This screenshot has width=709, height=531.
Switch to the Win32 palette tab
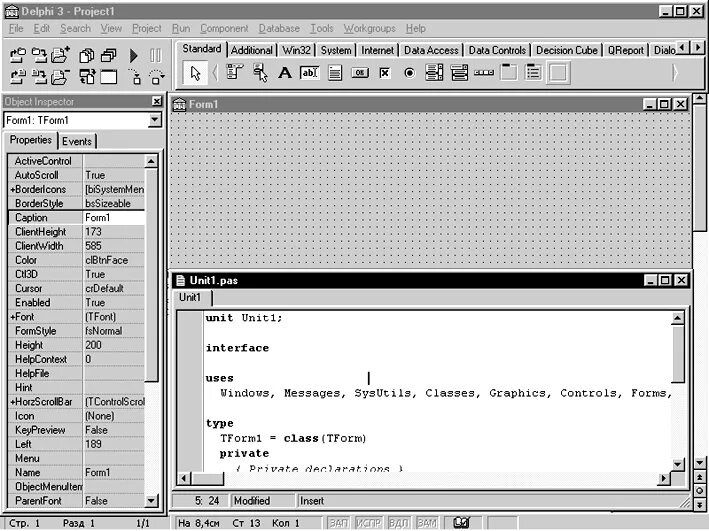click(x=297, y=50)
